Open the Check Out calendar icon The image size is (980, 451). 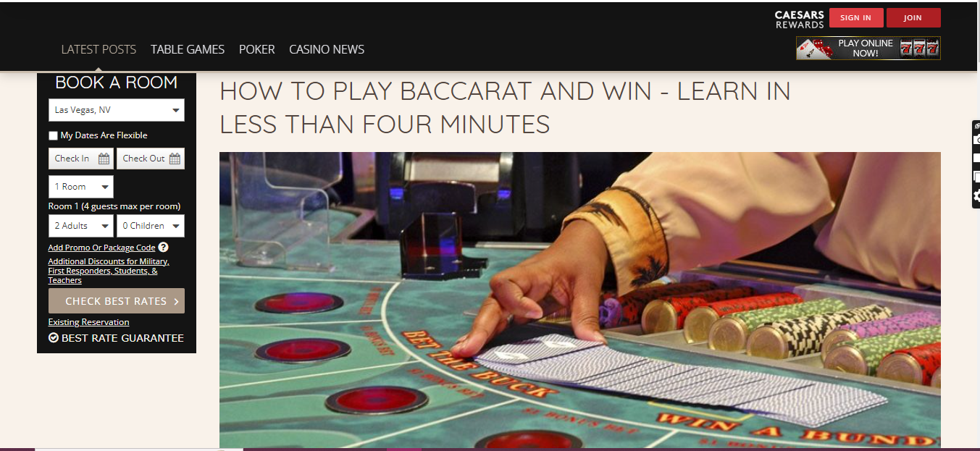click(x=175, y=159)
